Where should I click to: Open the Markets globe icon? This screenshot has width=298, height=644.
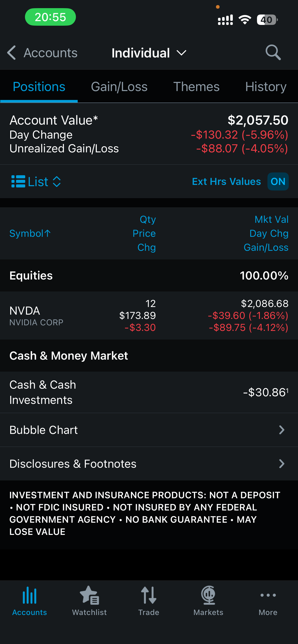click(208, 595)
